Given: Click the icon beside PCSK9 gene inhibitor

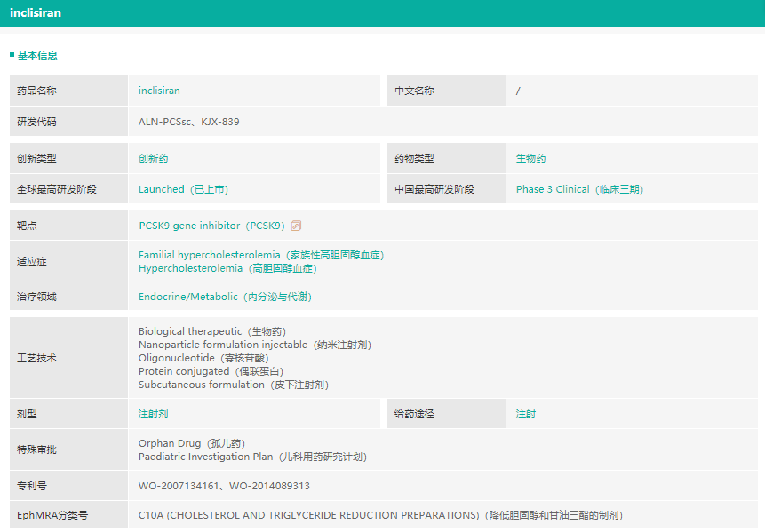Looking at the screenshot, I should [x=296, y=226].
